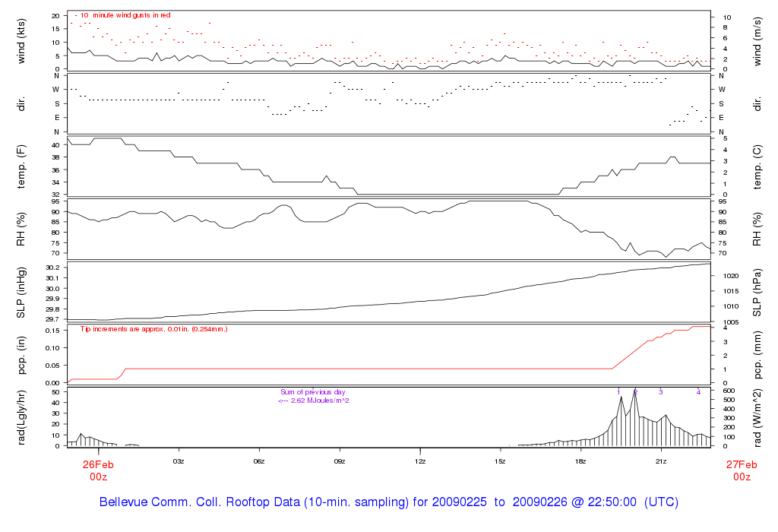Click the 'pcp. (in)' axis label
This screenshot has height=532, width=778.
21,356
